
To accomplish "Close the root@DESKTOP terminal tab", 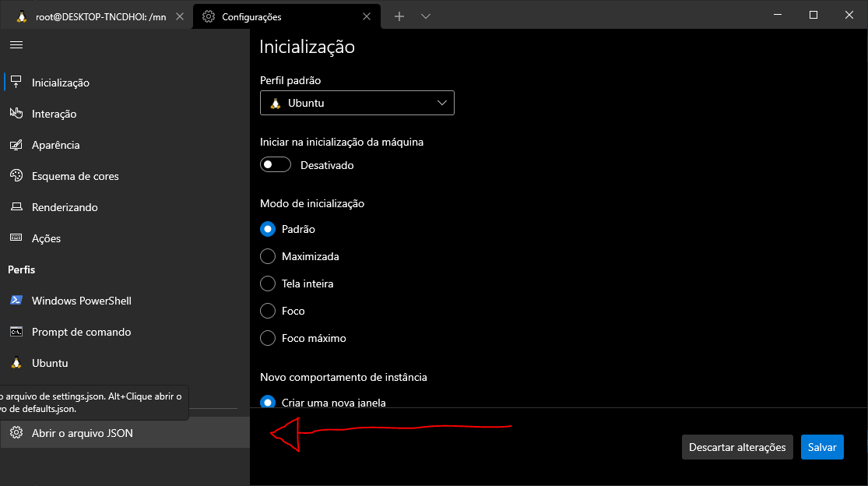I will click(180, 16).
